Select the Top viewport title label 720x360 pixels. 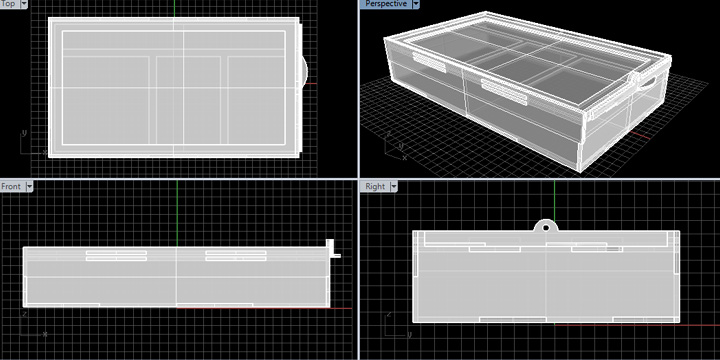click(9, 4)
